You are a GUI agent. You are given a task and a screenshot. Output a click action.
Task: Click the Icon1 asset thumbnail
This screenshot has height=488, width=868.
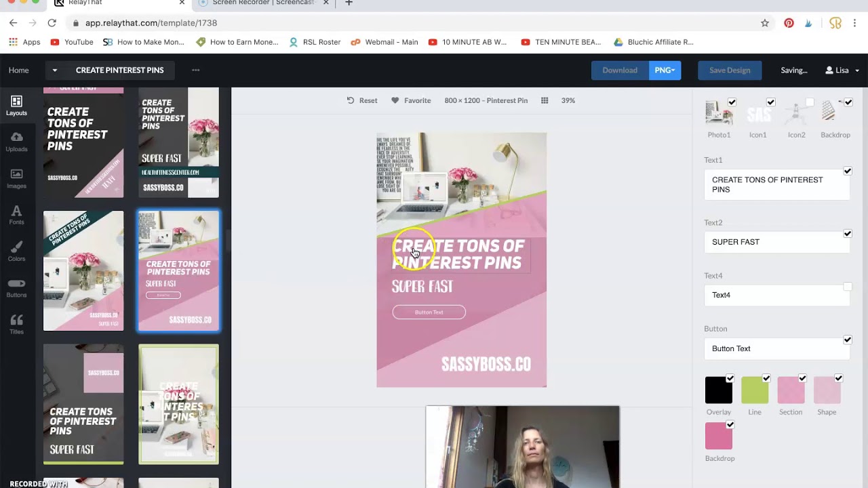(758, 113)
